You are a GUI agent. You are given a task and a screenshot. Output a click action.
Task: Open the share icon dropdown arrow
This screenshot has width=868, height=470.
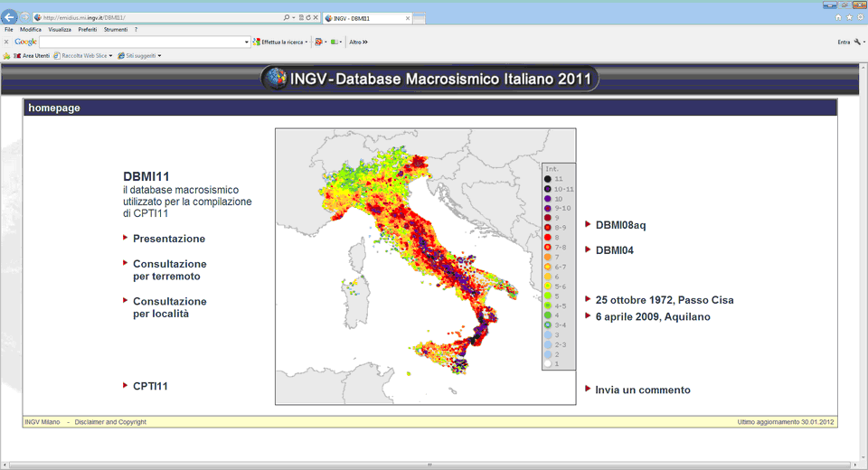pos(325,42)
